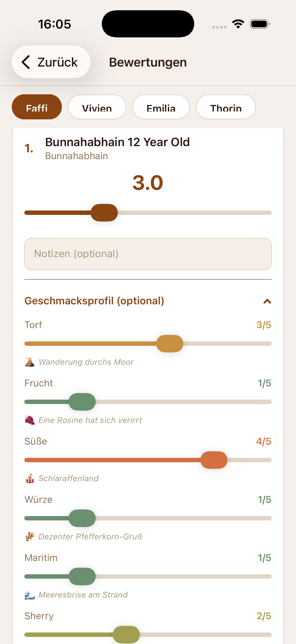Click the circus tent icon near Schlaraffenland

(30, 478)
